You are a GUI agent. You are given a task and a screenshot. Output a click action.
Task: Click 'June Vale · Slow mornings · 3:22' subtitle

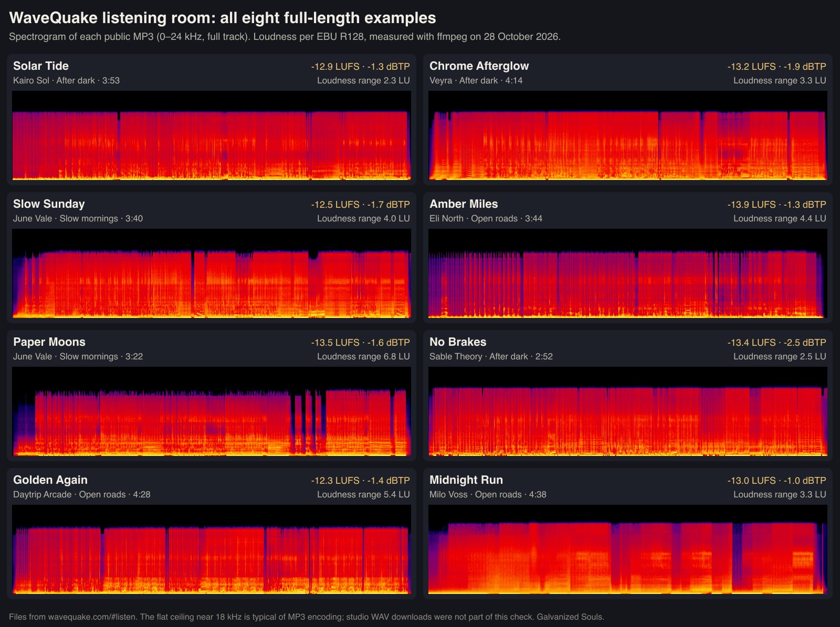[x=78, y=357]
